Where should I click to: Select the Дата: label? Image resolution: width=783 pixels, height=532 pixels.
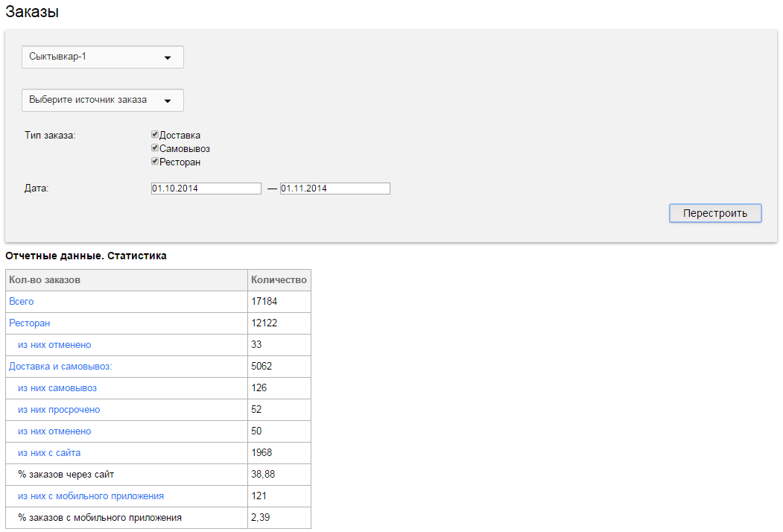[x=37, y=189]
